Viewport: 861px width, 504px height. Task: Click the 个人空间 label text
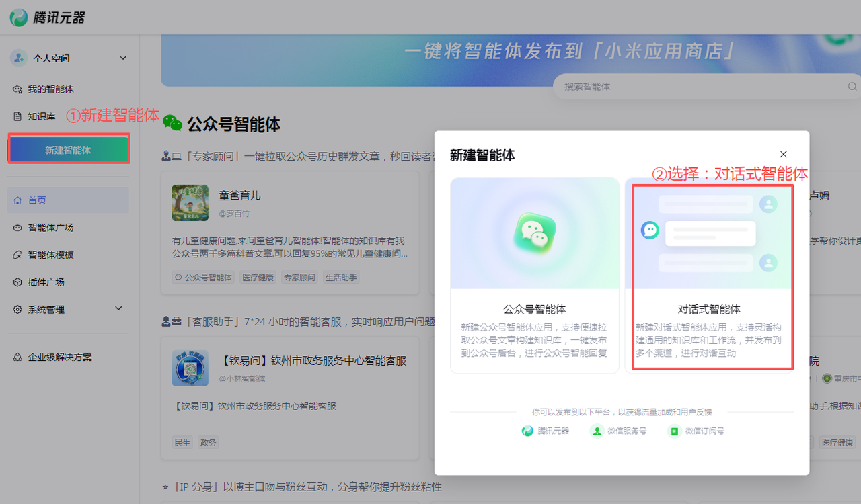(x=52, y=58)
